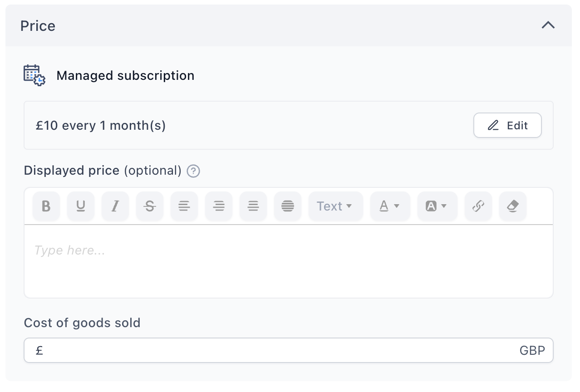
Task: Align text to the left
Action: pyautogui.click(x=184, y=206)
